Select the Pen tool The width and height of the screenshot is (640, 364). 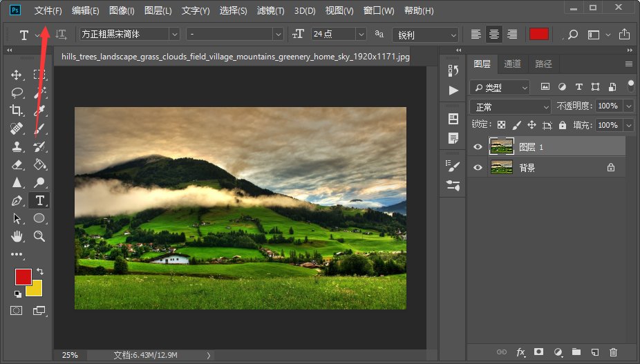tap(17, 201)
